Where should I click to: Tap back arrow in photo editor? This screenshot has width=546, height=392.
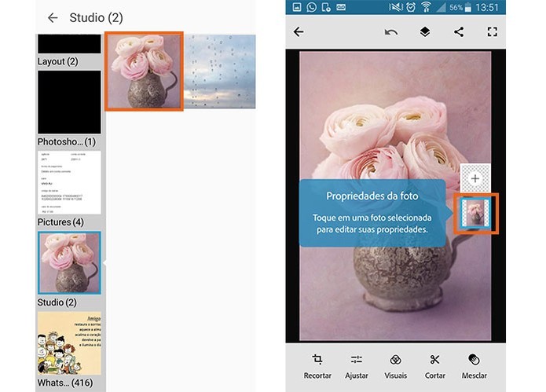click(299, 32)
